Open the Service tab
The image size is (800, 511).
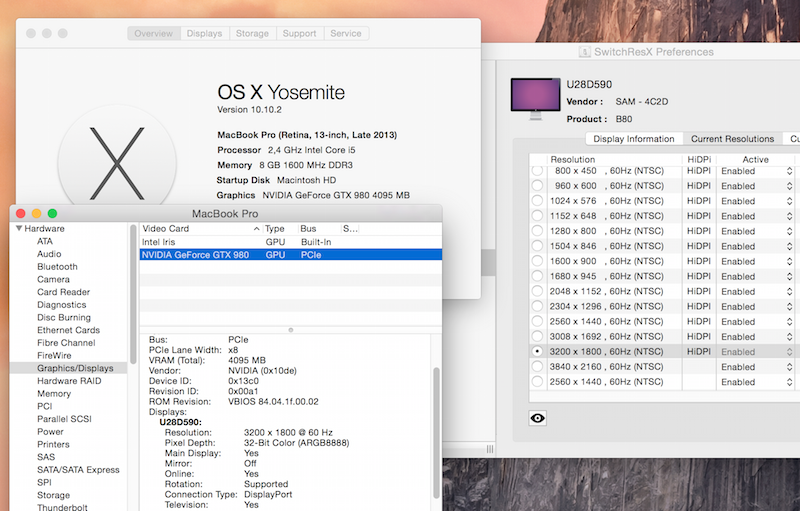346,33
